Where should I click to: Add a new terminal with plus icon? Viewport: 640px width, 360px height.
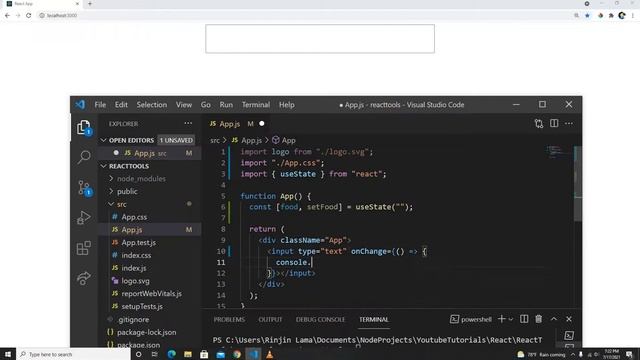[502, 319]
